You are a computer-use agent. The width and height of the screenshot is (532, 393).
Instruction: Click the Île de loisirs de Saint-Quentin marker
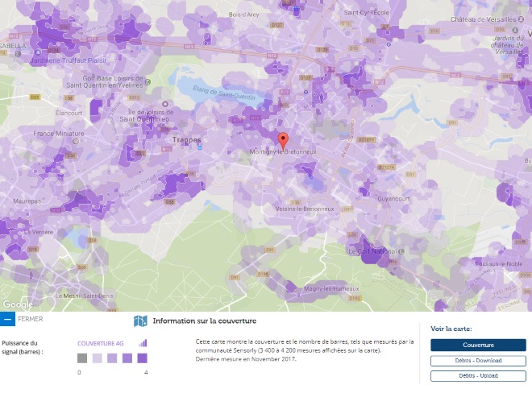point(167,105)
